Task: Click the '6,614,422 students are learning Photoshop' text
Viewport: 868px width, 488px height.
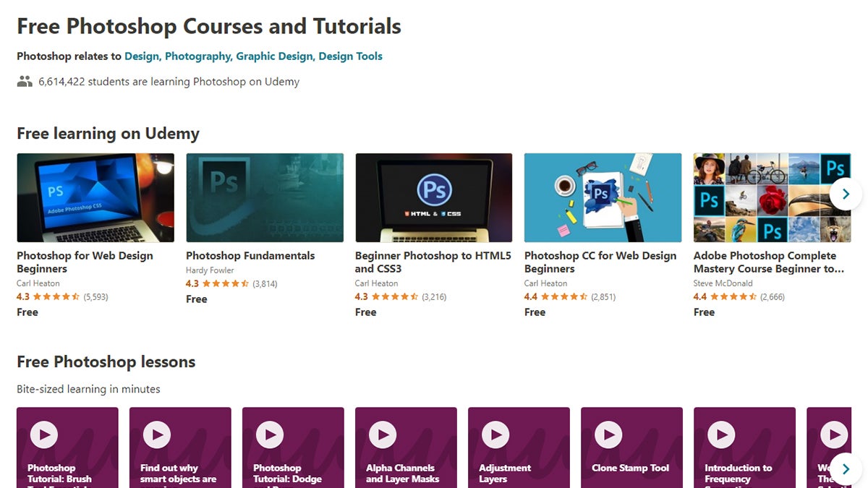Action: (x=169, y=82)
